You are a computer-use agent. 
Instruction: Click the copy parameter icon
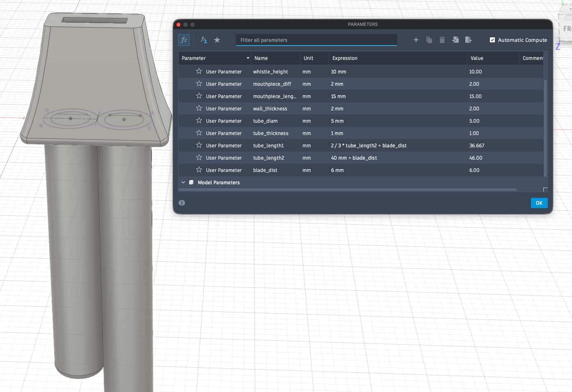[x=429, y=40]
